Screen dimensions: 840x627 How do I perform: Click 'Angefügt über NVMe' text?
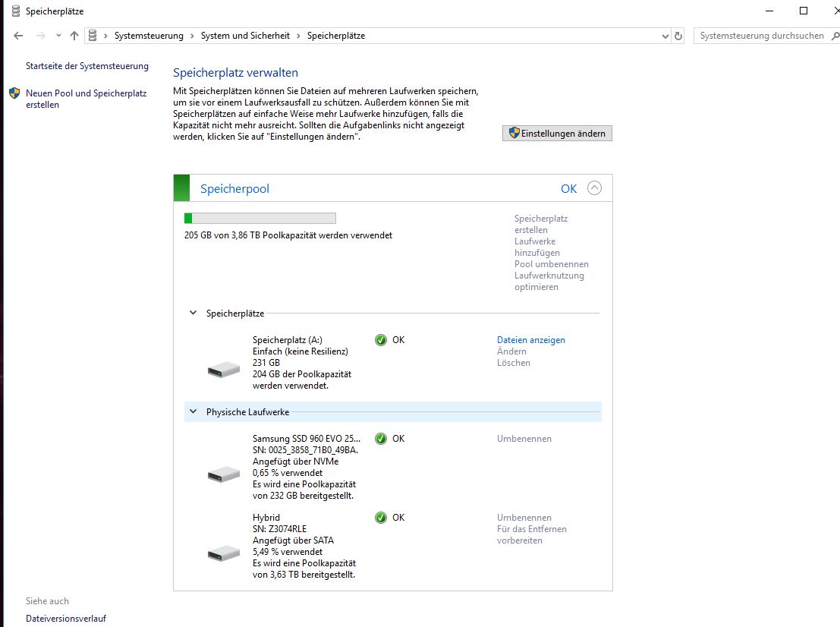(x=296, y=462)
